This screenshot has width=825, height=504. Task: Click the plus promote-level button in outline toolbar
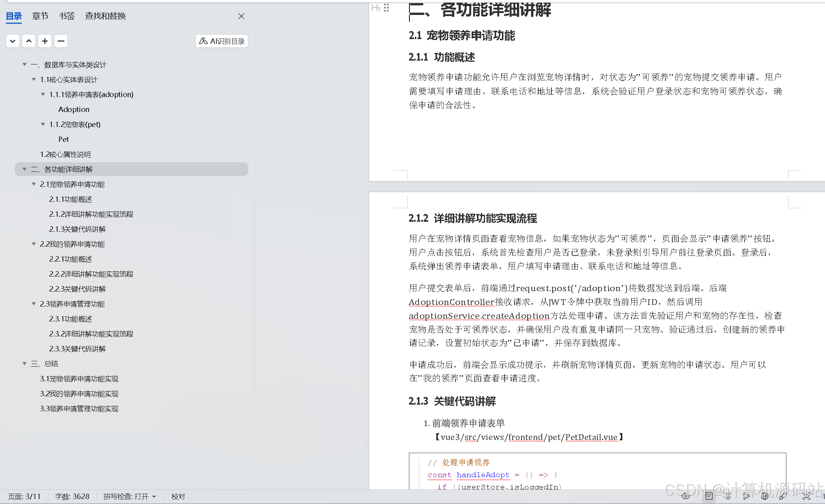(45, 41)
